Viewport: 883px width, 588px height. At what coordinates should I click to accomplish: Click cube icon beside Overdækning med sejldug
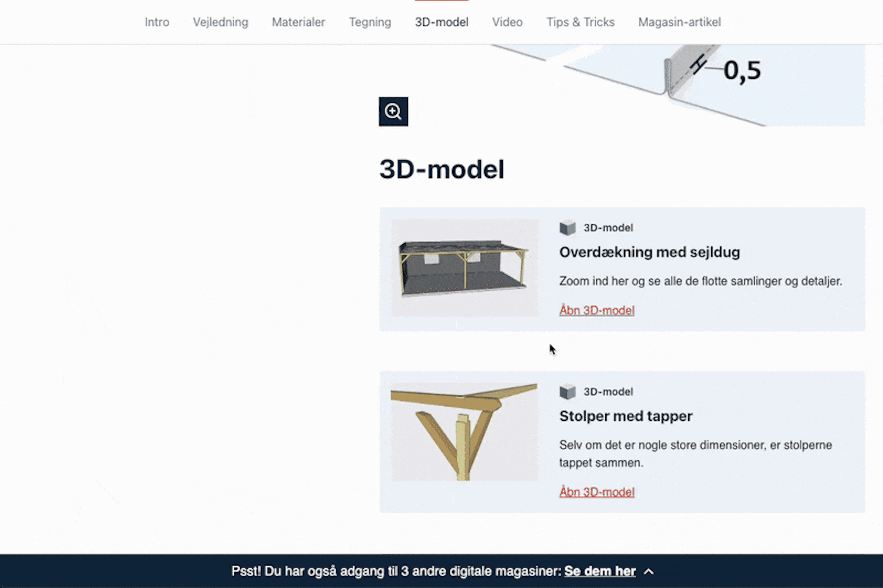[567, 228]
